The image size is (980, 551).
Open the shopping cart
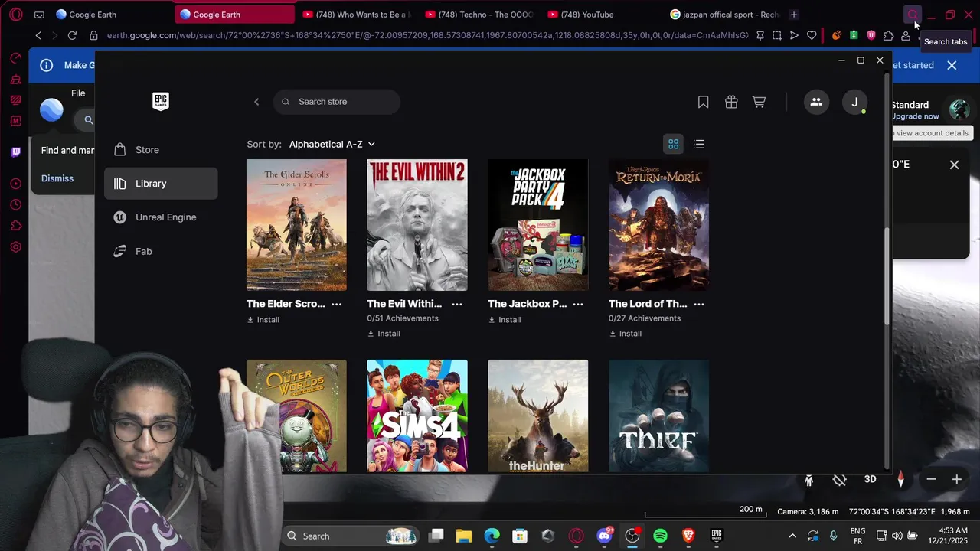tap(759, 102)
